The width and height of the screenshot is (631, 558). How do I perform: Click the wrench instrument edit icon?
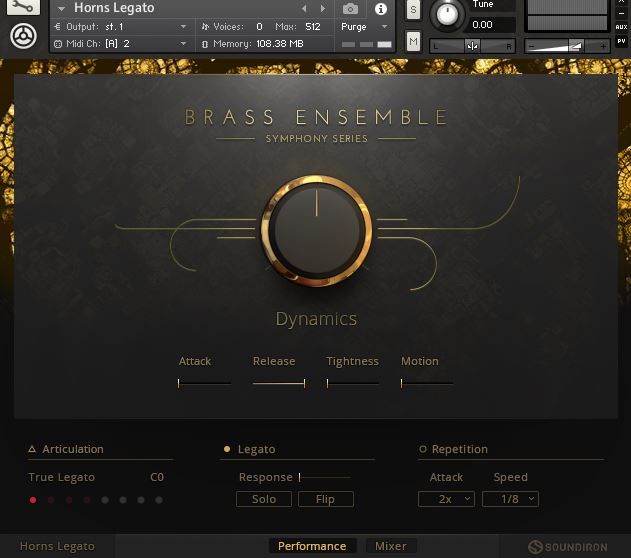[22, 8]
